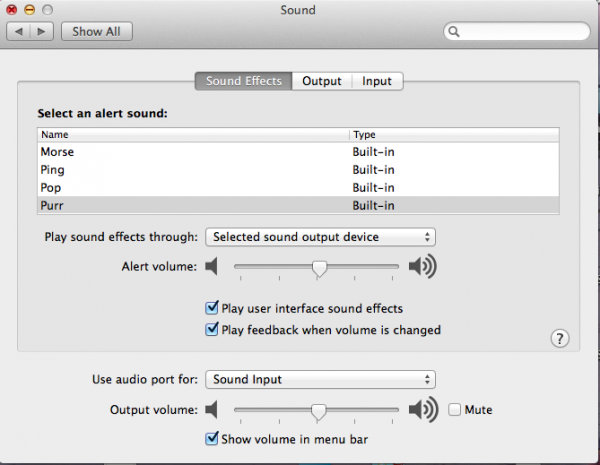Click loud speaker icon beside output volume
The height and width of the screenshot is (465, 600).
[423, 410]
